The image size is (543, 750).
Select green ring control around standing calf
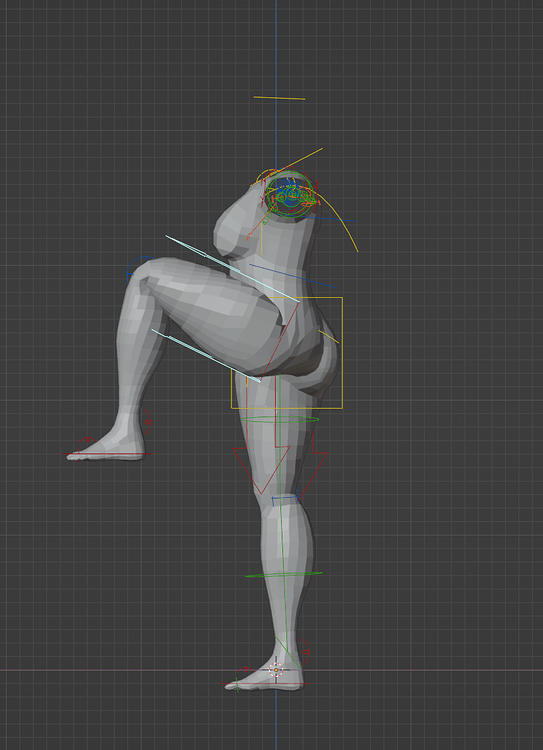(284, 574)
